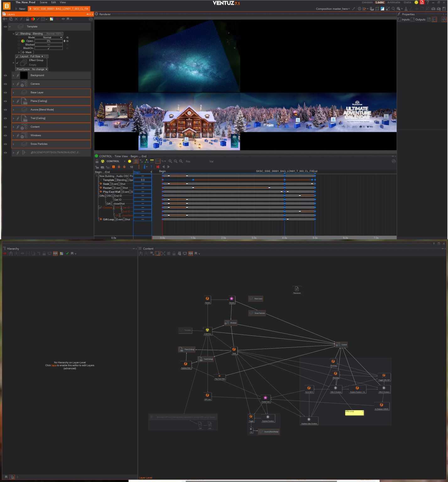Switch to the Animate workspace tab

pos(393,2)
